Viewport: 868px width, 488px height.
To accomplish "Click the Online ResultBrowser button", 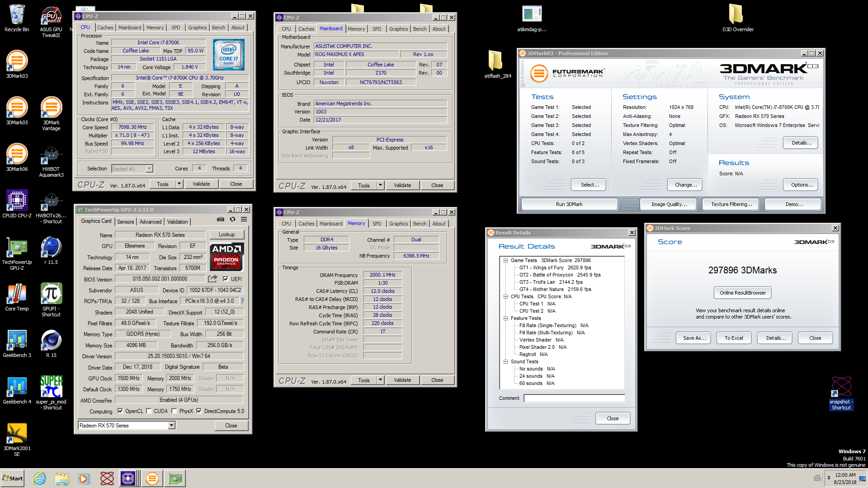I will (x=742, y=293).
